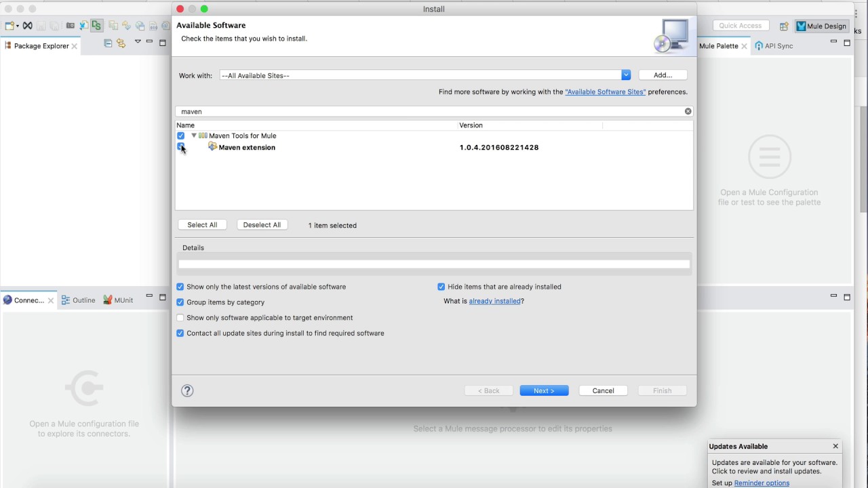Toggle Link with Editor in Package Explorer

click(121, 43)
